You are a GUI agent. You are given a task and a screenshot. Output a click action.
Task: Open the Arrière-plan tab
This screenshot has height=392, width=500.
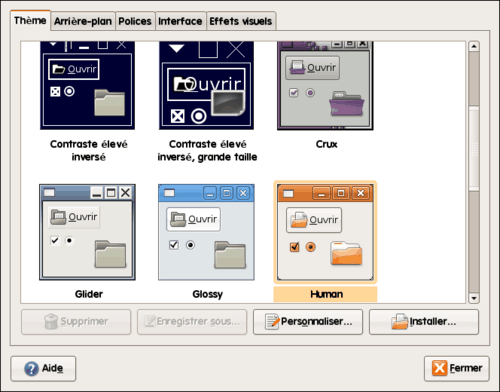pos(83,21)
